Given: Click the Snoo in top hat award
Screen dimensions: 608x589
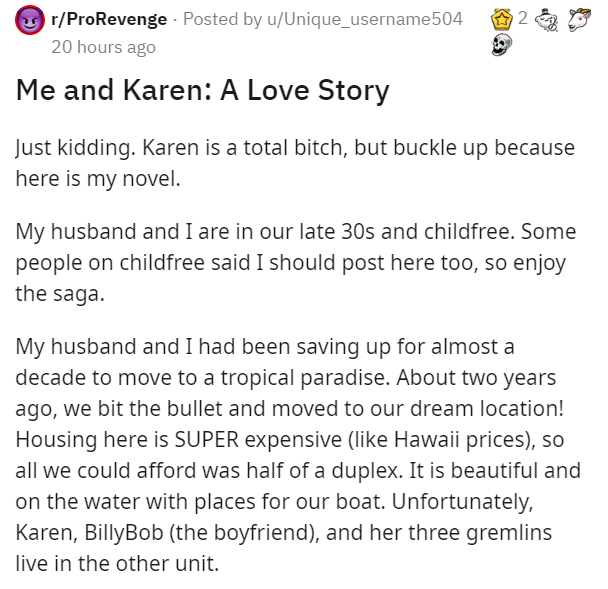Looking at the screenshot, I should click(x=547, y=20).
